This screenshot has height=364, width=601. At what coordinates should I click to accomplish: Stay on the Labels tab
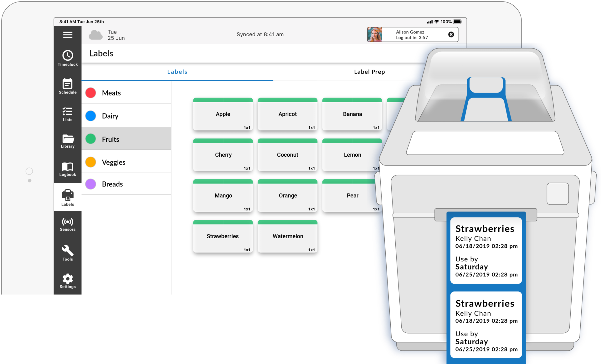point(177,72)
